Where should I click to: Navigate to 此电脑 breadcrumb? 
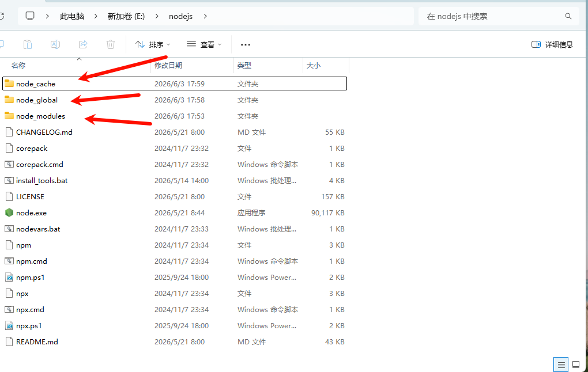pyautogui.click(x=72, y=16)
